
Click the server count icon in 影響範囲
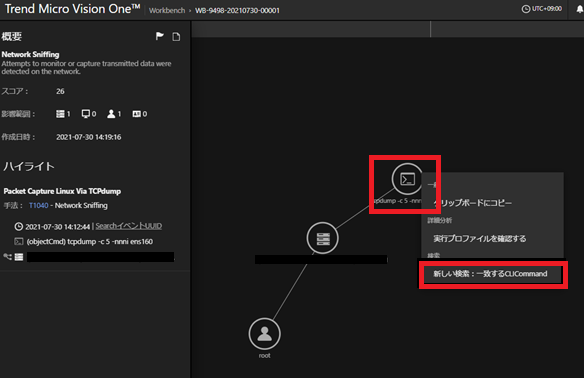[x=60, y=114]
